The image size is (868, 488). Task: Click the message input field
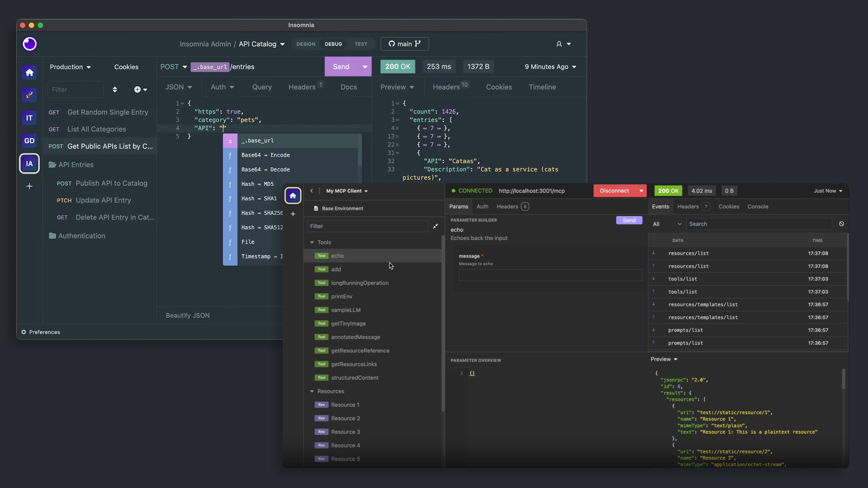[550, 275]
